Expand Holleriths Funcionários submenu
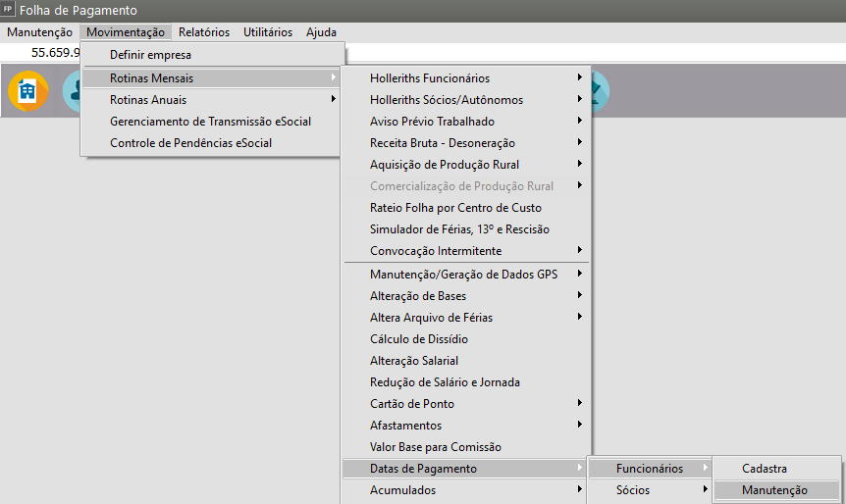 (x=430, y=78)
